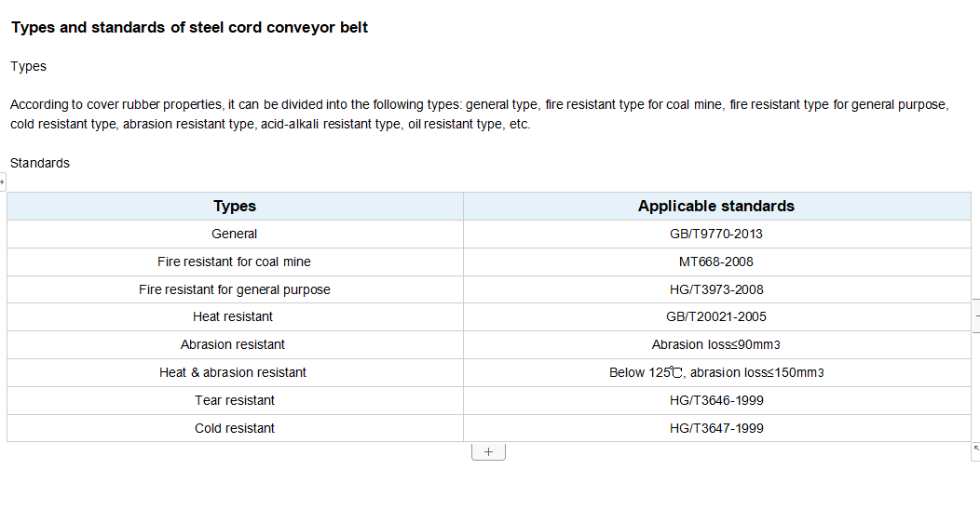The width and height of the screenshot is (980, 510).
Task: Select the GB/T20021-2005 cell
Action: click(717, 317)
